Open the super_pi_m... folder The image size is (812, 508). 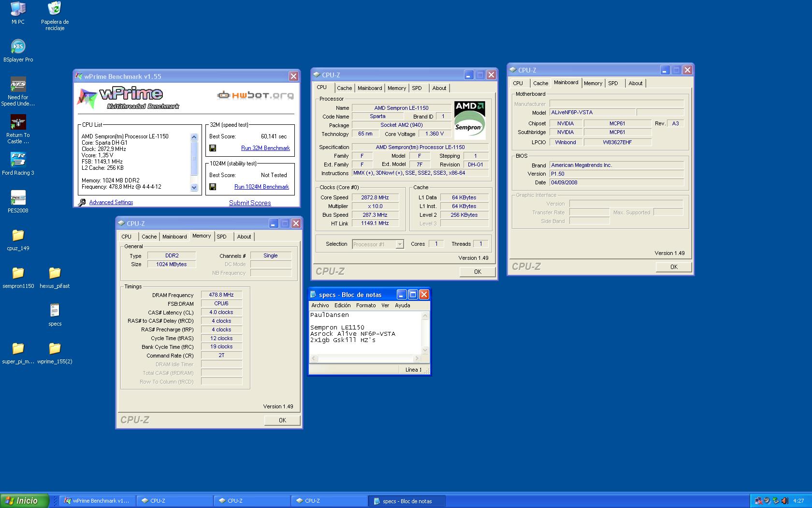point(18,352)
